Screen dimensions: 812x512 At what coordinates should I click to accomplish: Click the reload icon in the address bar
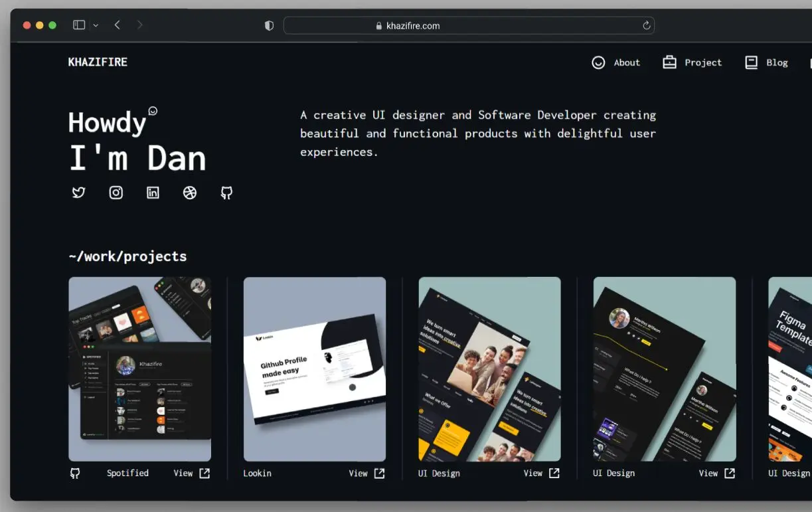click(646, 25)
